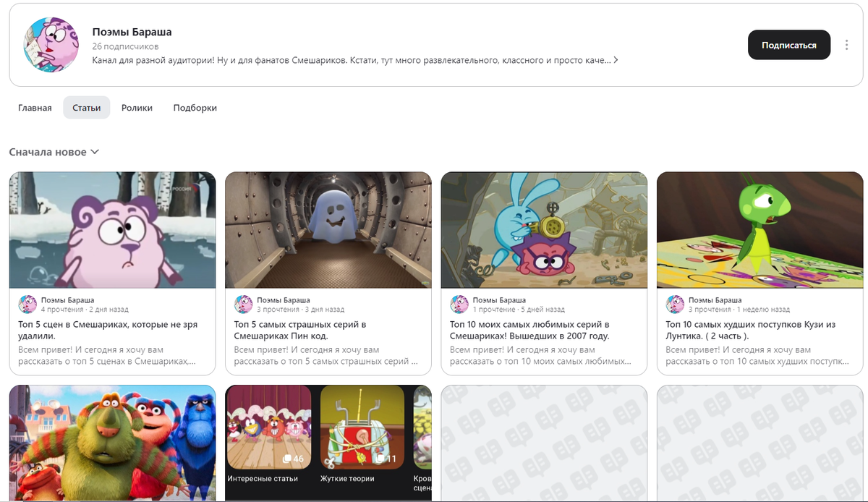Click preview text under Топ 10 моих article
Viewport: 868px width, 502px height.
[540, 356]
